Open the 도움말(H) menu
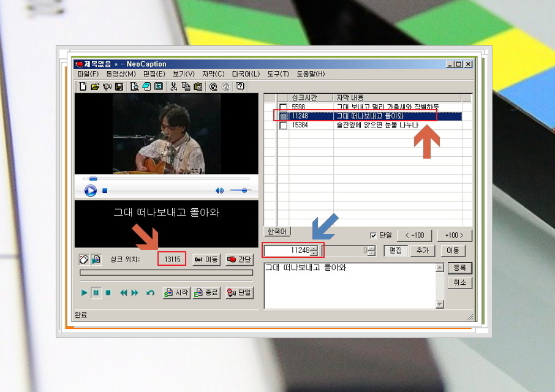 pyautogui.click(x=311, y=73)
